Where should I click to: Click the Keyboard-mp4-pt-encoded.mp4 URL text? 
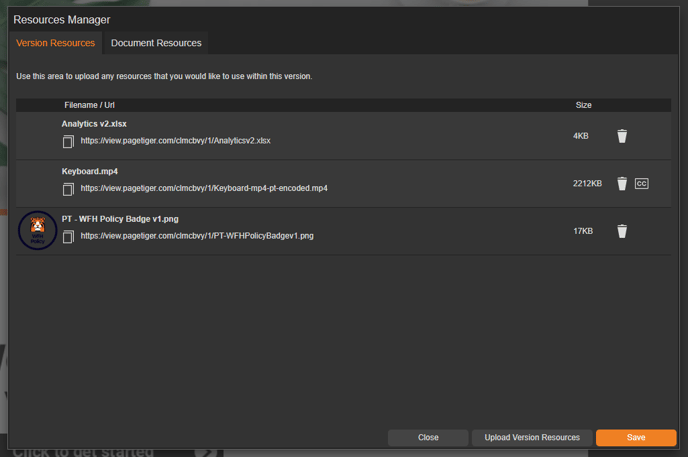tap(204, 188)
